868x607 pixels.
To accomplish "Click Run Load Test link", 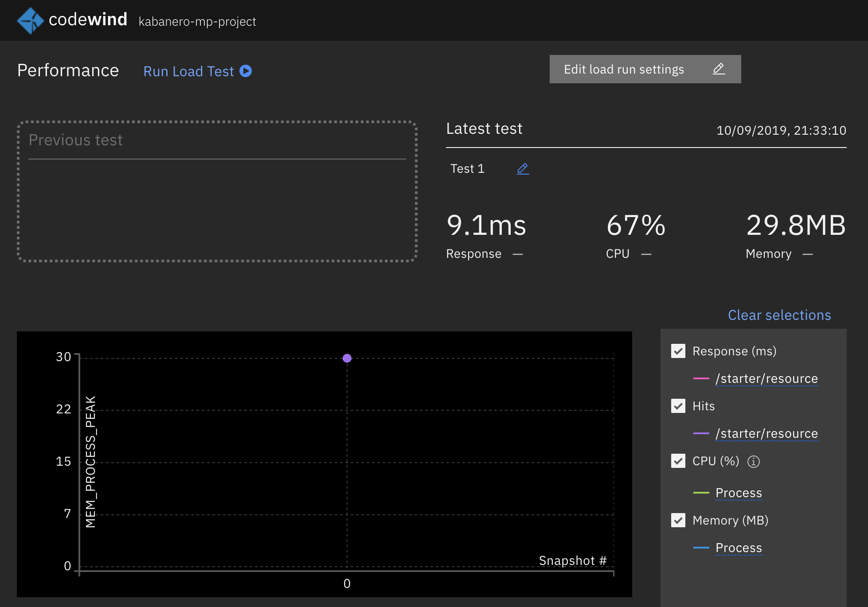I will point(189,71).
